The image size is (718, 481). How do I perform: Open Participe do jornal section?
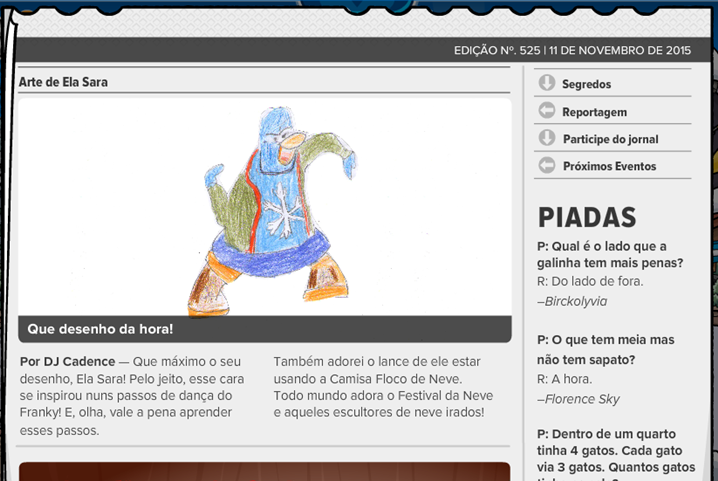click(612, 138)
